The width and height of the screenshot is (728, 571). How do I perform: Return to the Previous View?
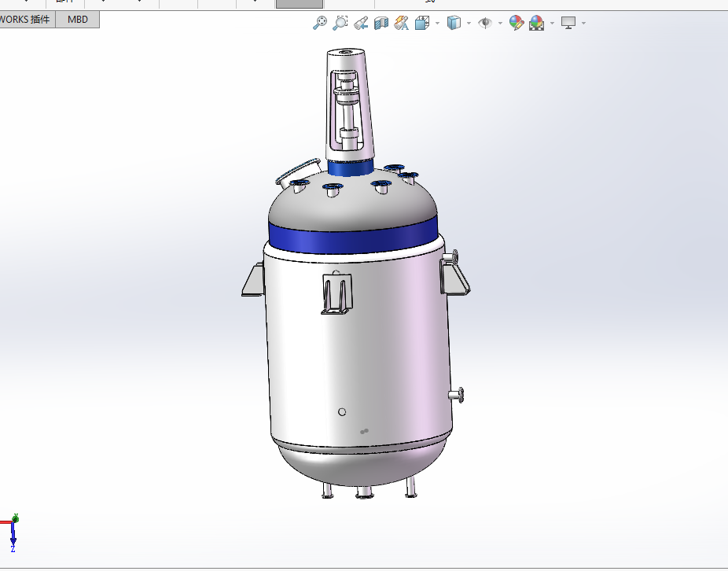point(361,22)
